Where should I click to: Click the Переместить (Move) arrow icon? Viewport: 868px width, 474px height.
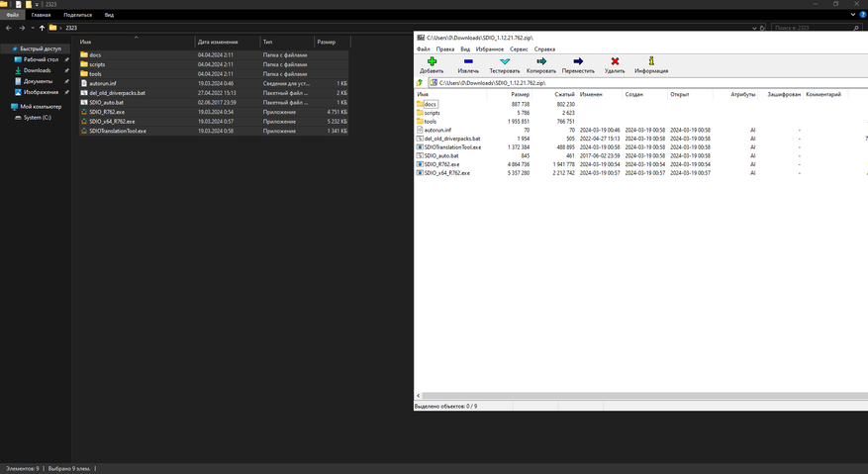[x=578, y=61]
